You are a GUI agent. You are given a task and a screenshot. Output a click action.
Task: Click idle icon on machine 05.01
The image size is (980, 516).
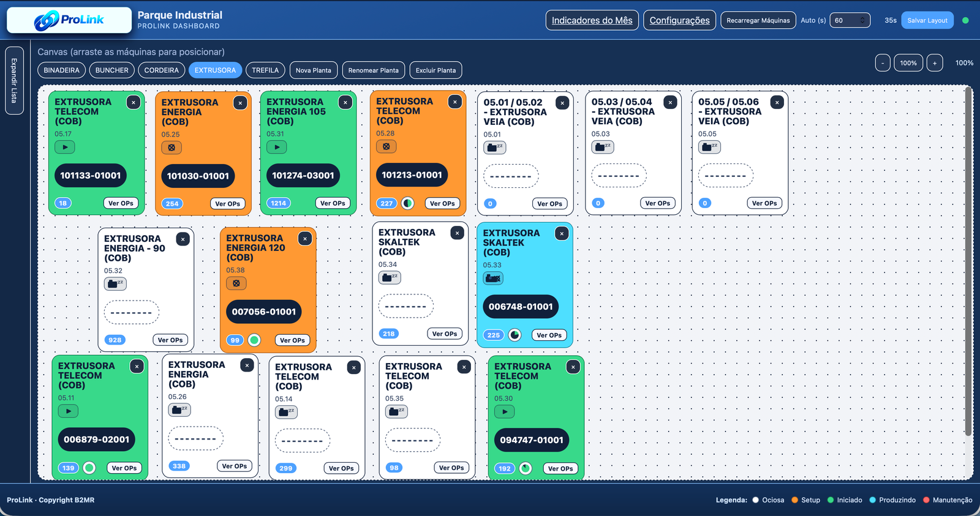[494, 148]
